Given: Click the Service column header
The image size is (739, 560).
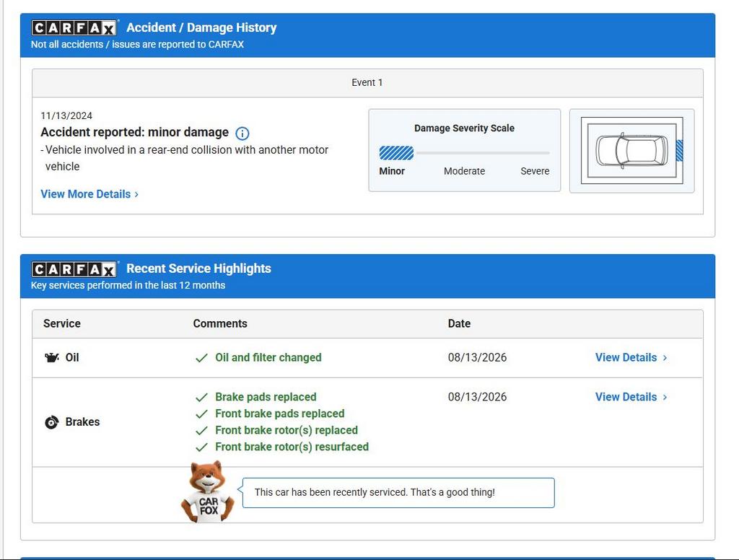Looking at the screenshot, I should point(62,323).
